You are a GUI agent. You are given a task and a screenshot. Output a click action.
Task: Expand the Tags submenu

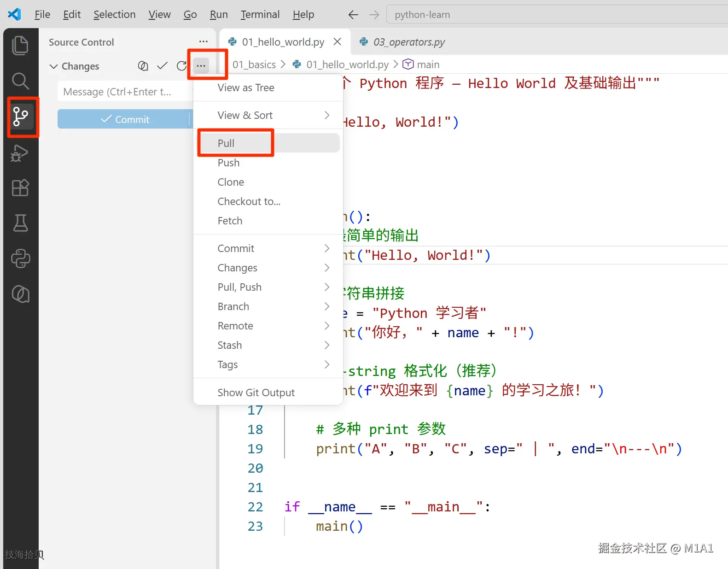coord(268,364)
